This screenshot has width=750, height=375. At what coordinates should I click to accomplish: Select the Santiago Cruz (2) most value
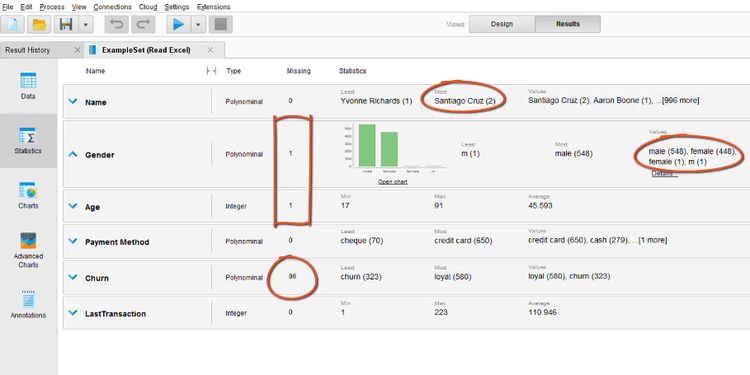[464, 101]
